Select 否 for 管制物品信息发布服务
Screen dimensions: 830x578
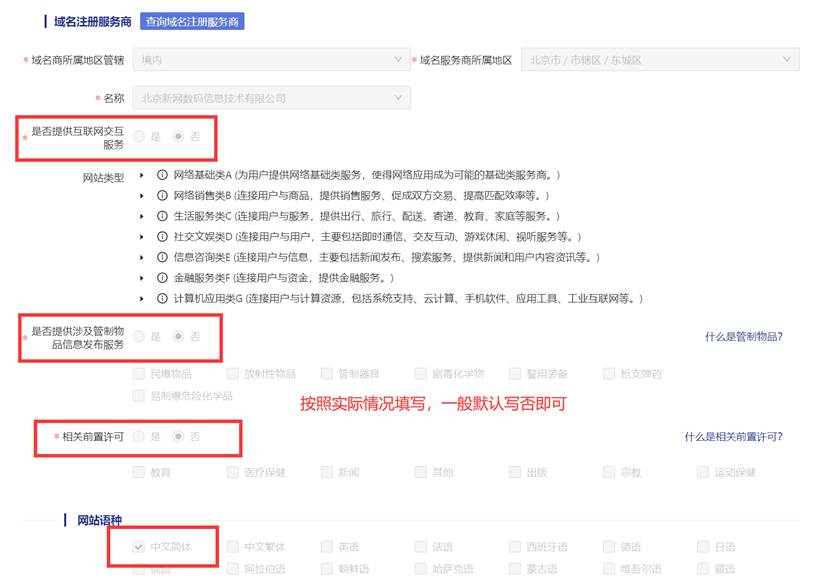coord(178,337)
